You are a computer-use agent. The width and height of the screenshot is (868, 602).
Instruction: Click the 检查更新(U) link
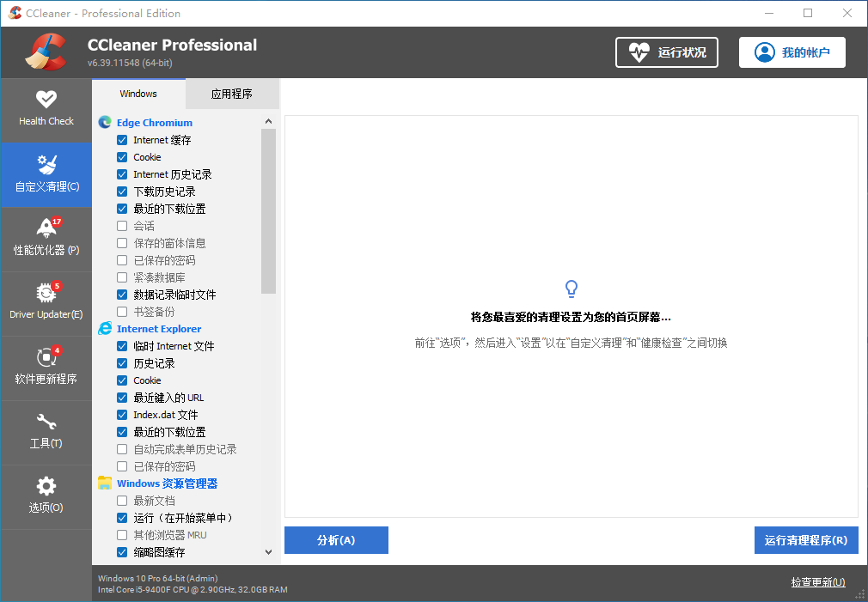click(817, 582)
